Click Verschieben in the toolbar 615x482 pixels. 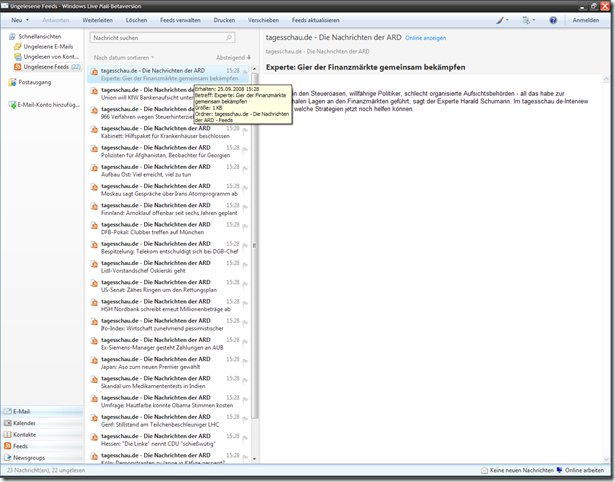click(263, 20)
